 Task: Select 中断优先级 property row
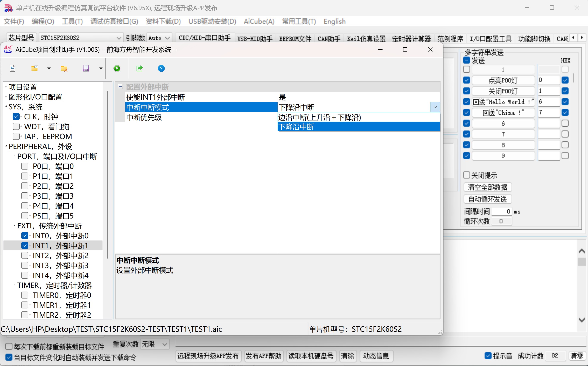202,117
